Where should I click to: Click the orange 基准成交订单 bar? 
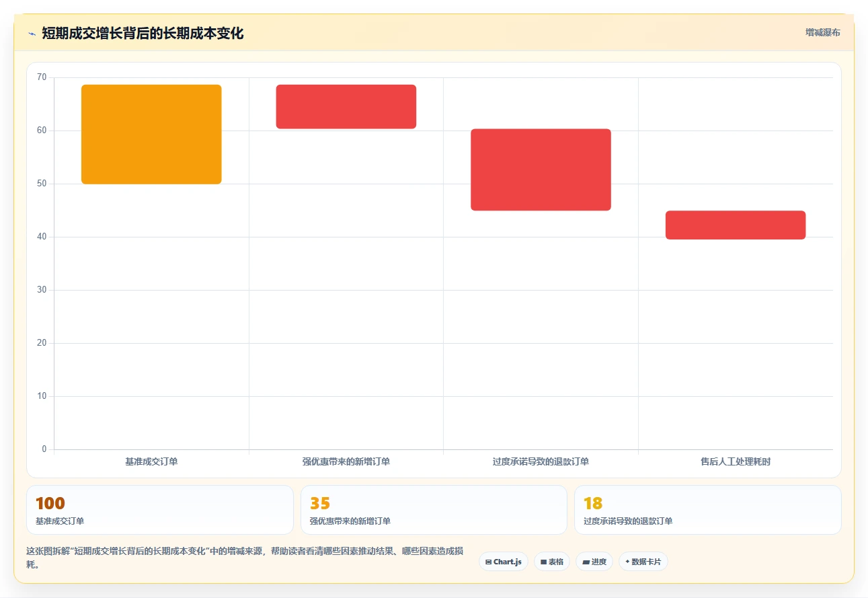[151, 135]
